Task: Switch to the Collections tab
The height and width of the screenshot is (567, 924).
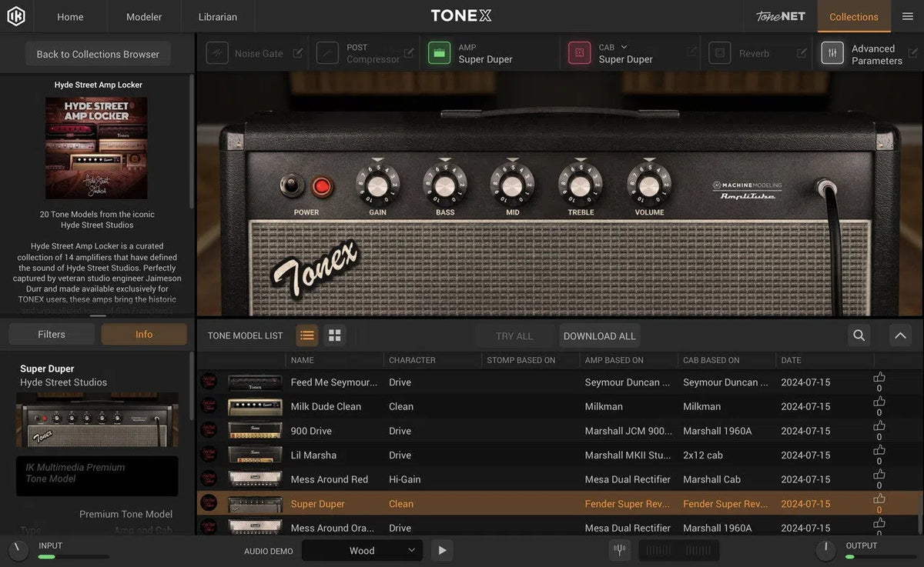Action: pyautogui.click(x=853, y=16)
